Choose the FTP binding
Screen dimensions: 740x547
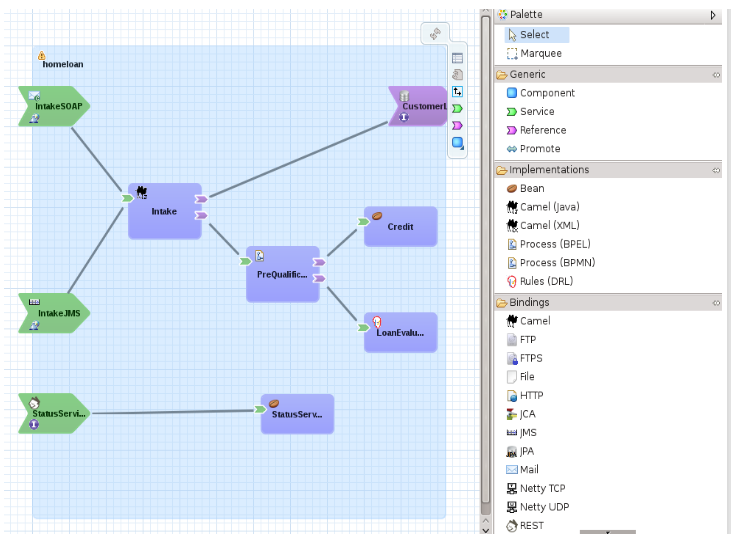point(521,340)
